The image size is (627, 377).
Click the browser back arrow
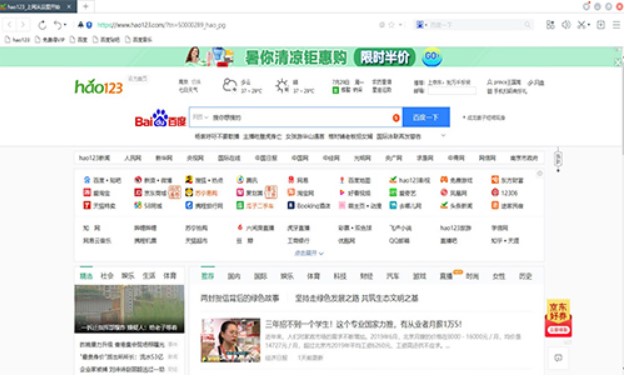pyautogui.click(x=10, y=25)
